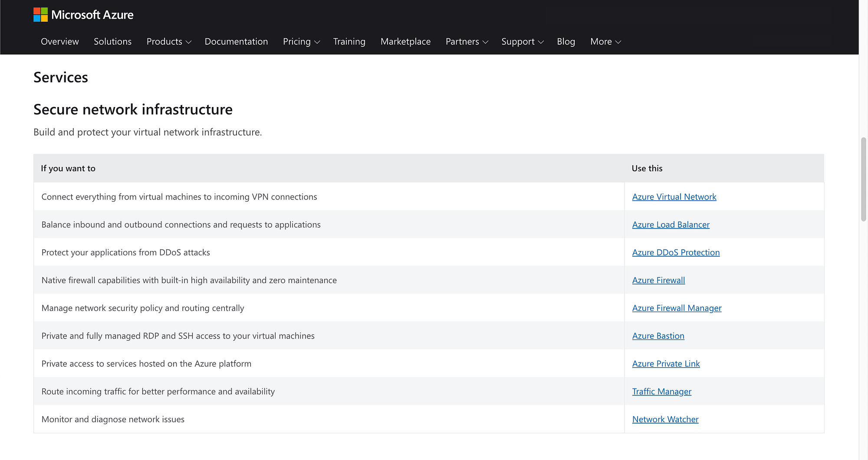Open the Azure Load Balancer link
Image resolution: width=868 pixels, height=460 pixels.
point(671,225)
